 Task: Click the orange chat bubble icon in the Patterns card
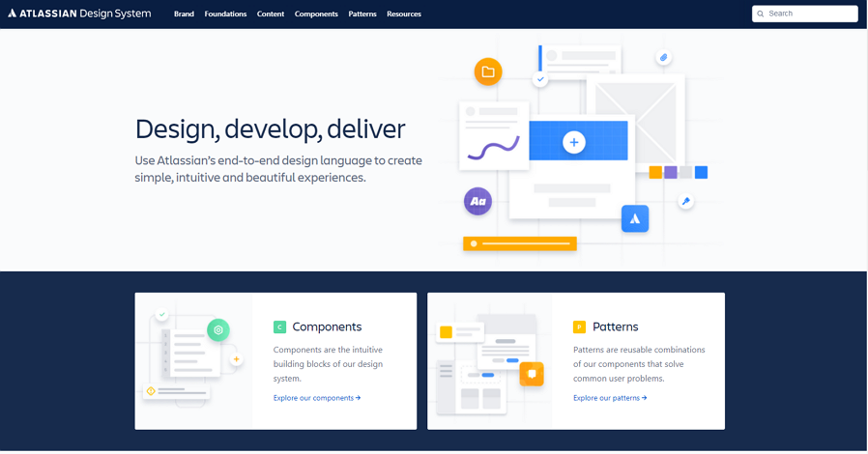(x=532, y=374)
